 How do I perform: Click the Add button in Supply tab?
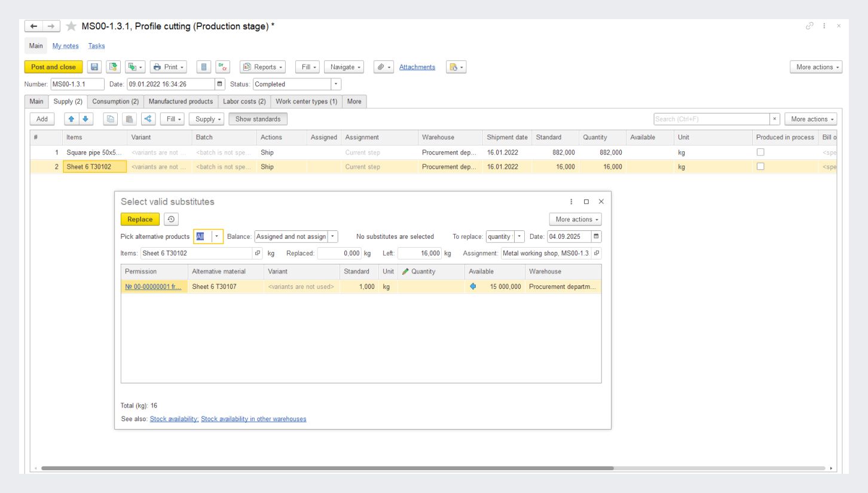42,119
